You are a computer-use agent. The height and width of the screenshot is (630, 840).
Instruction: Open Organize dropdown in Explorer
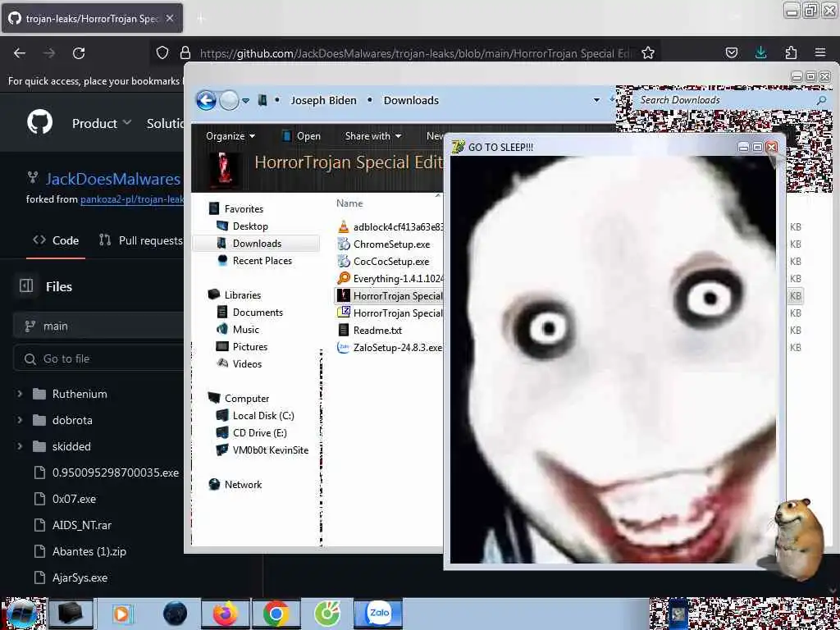(231, 136)
